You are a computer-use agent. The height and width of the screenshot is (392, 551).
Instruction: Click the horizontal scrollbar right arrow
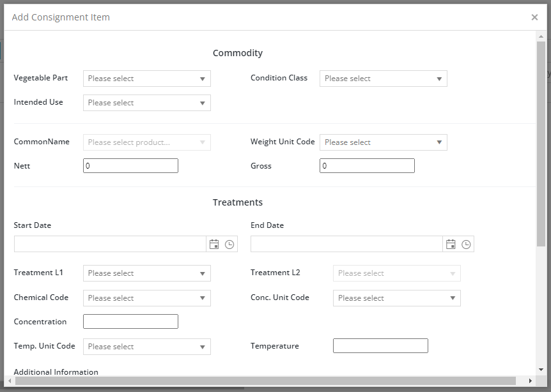point(531,381)
